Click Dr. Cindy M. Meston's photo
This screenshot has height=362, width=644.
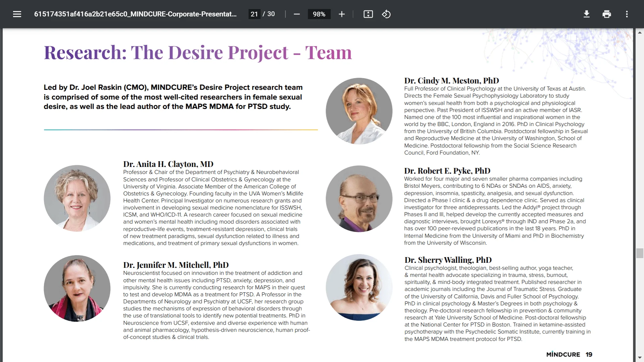[x=359, y=111]
